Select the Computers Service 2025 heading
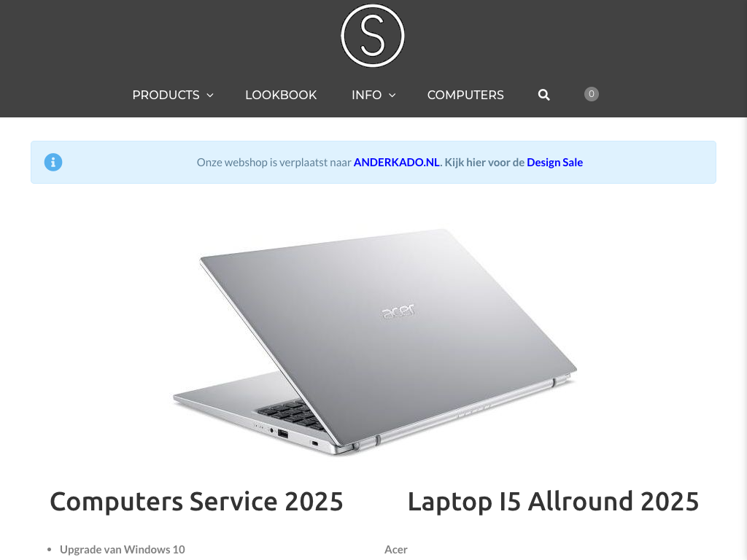This screenshot has height=560, width=747. [196, 502]
